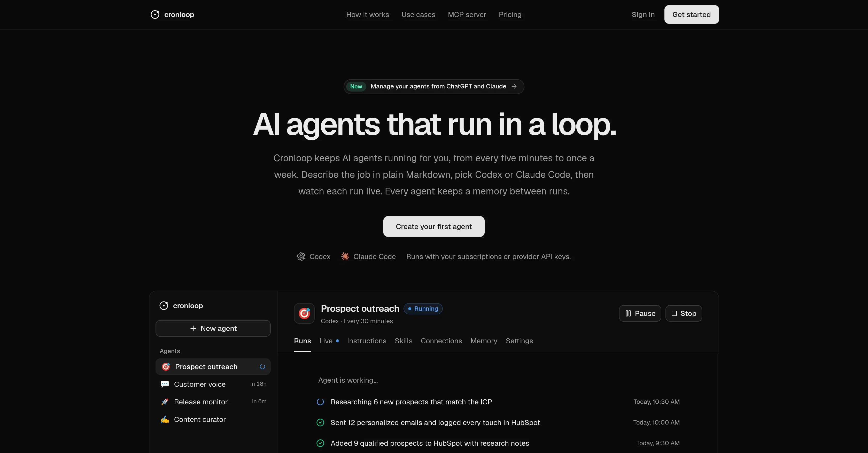Click the writing hand icon for Content curator
Image resolution: width=868 pixels, height=453 pixels.
(165, 419)
